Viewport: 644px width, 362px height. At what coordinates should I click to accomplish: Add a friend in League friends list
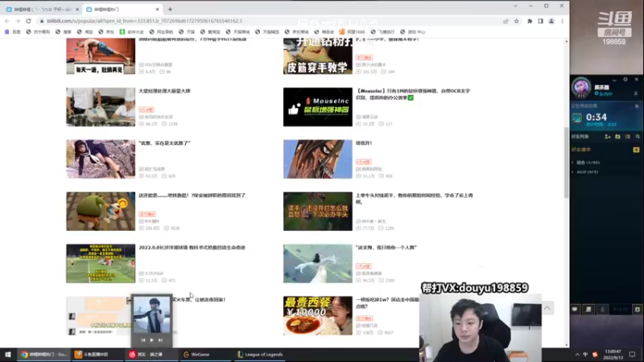click(608, 137)
